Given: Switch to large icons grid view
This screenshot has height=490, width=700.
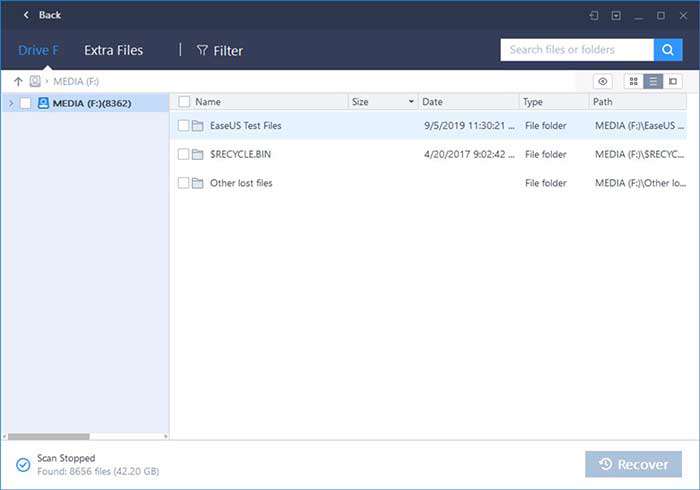Looking at the screenshot, I should pyautogui.click(x=633, y=81).
